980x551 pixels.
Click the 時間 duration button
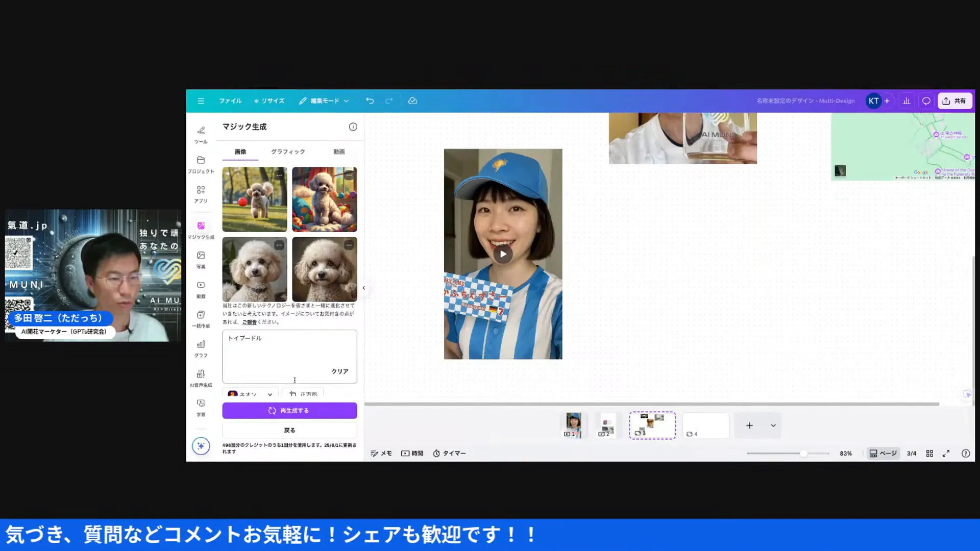click(x=412, y=454)
